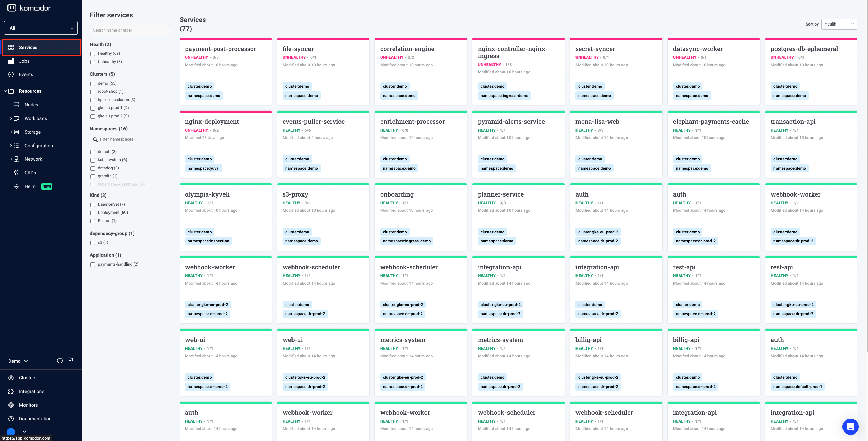Open the postgres-db-ephemeral service card

click(811, 71)
